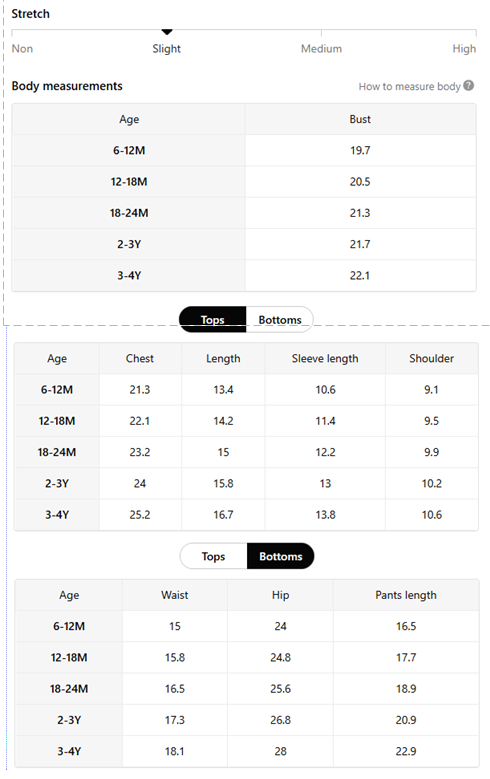Select Tops in the lower toggle

pos(213,556)
